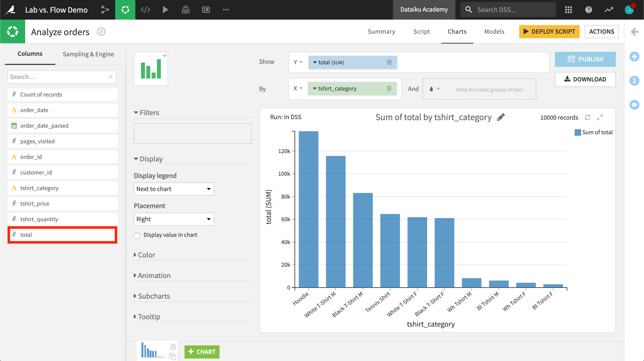Open the Display legend placement dropdown

pos(173,219)
